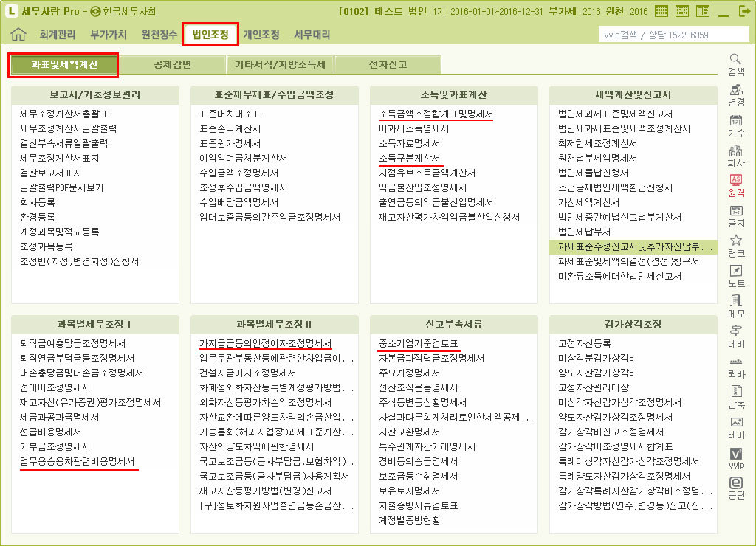Open the calculator icon in title bar
Screen dimensions: 756x546
(x=661, y=11)
